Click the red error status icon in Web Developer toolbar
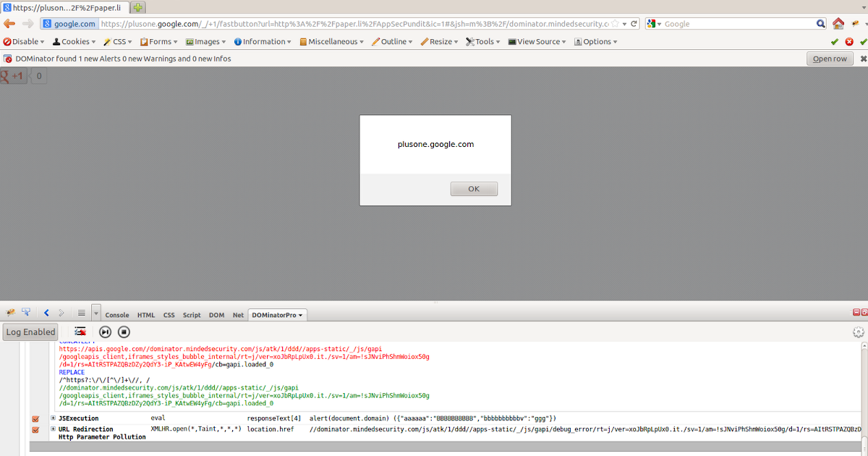 849,42
